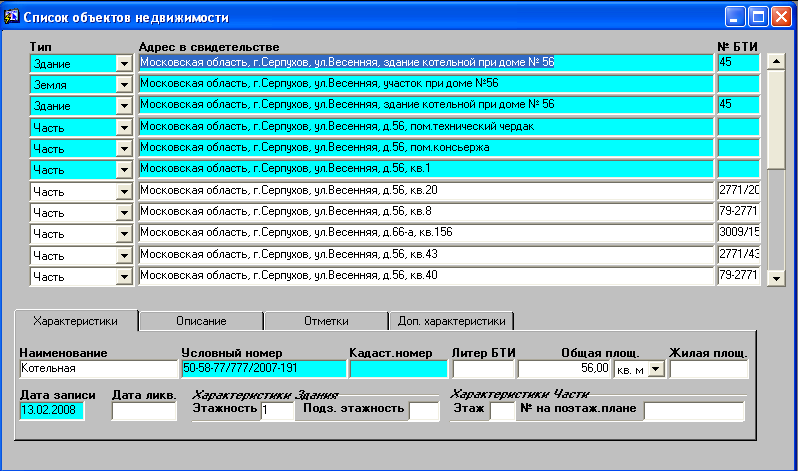
Task: Click the Земля type combo box text
Action: click(x=73, y=85)
